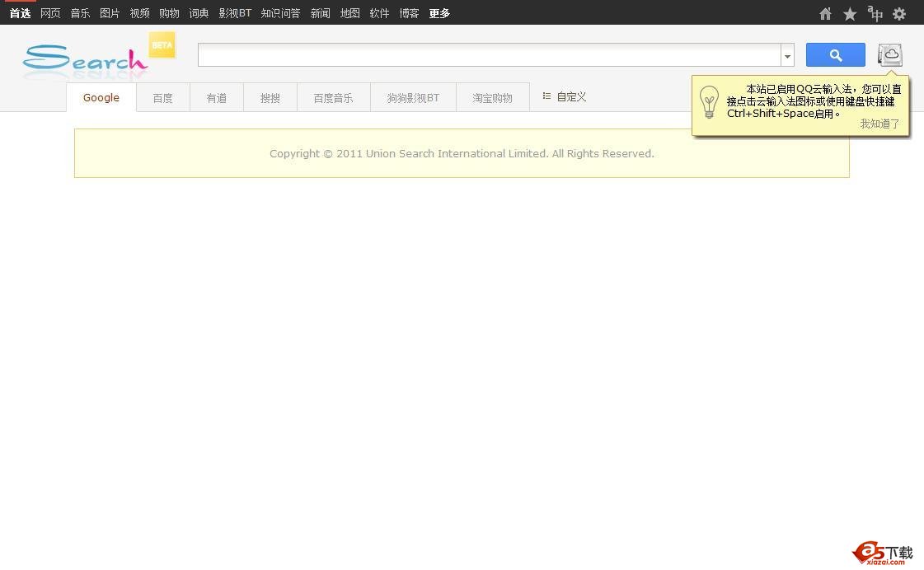This screenshot has height=570, width=924.
Task: Open the 视频 category
Action: tap(139, 13)
